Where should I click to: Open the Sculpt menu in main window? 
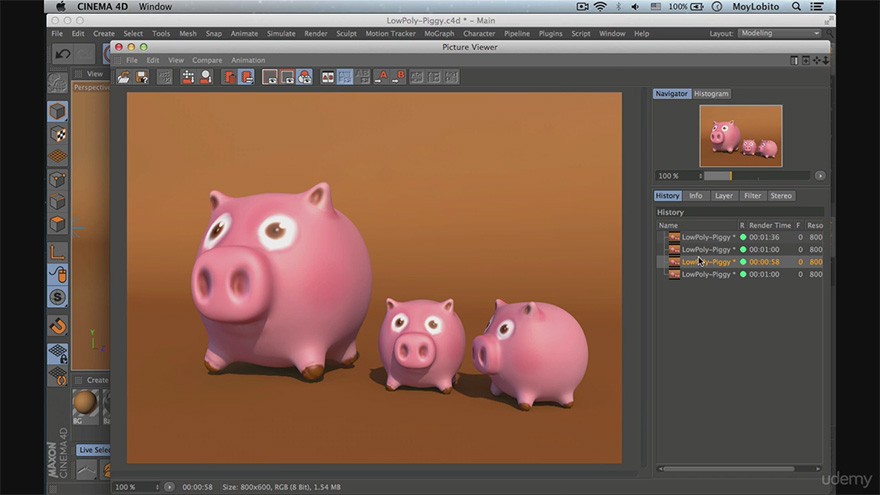[x=346, y=34]
